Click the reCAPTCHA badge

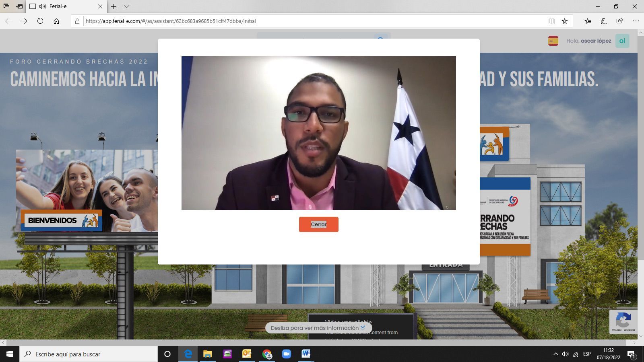click(623, 322)
